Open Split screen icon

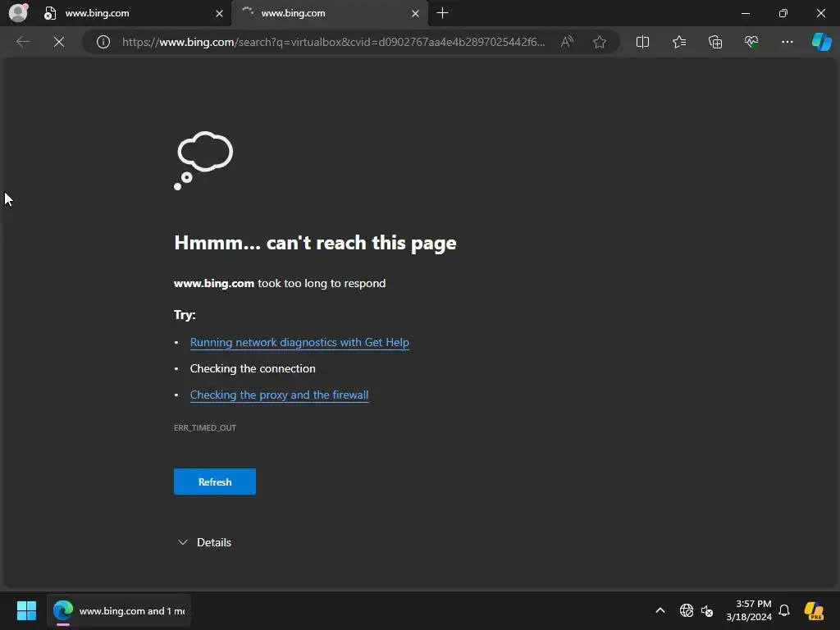(642, 42)
